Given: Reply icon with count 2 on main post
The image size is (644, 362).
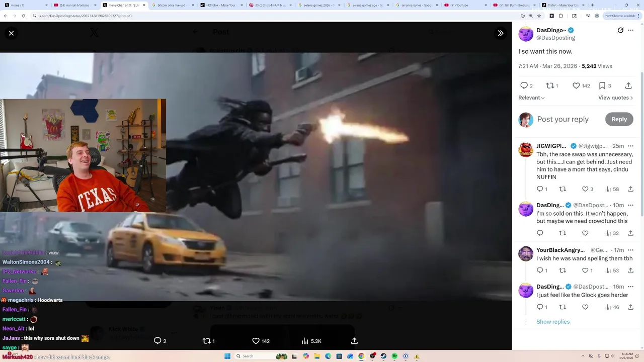Looking at the screenshot, I should [x=526, y=85].
